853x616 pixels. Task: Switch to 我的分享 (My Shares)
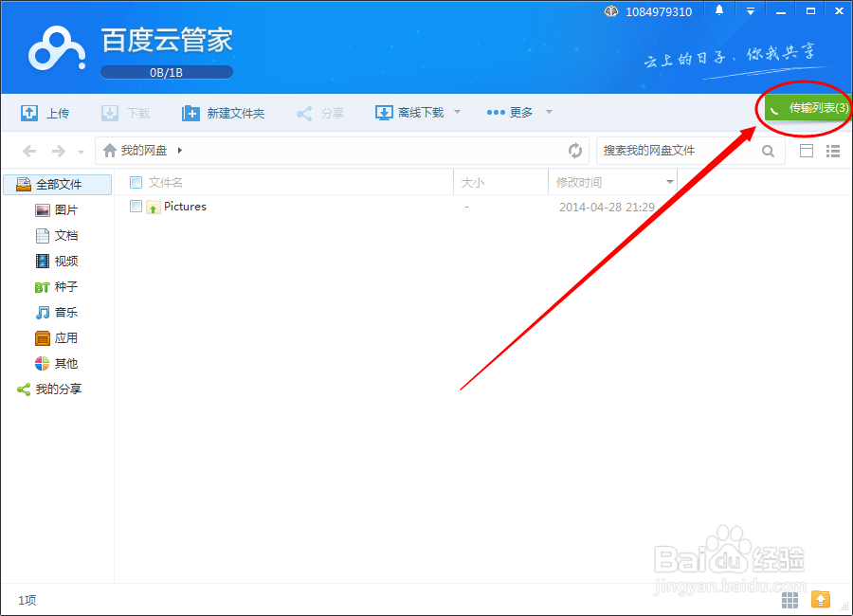click(x=57, y=389)
